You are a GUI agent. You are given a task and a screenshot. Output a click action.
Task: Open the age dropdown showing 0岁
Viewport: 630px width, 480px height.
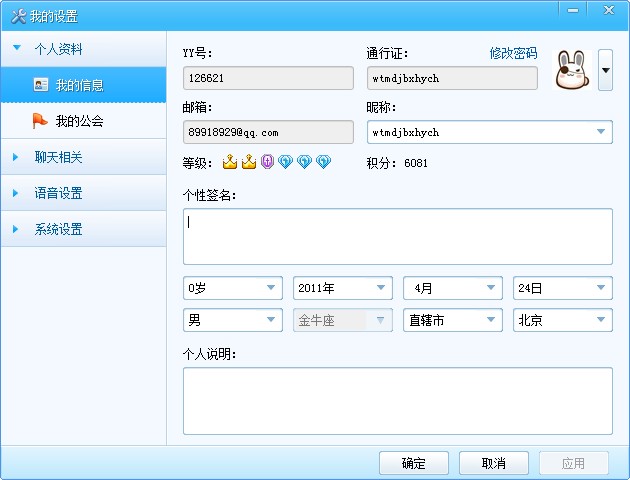coord(233,288)
